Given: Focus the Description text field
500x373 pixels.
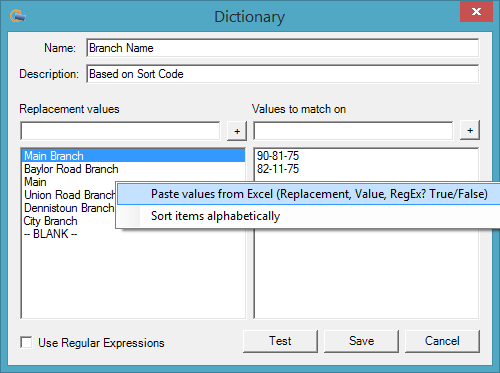Looking at the screenshot, I should (x=283, y=74).
